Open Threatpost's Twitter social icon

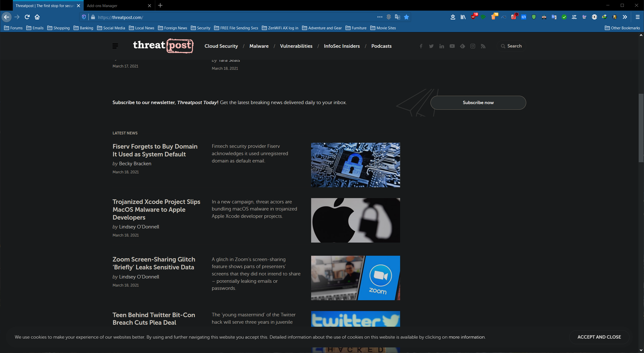431,46
